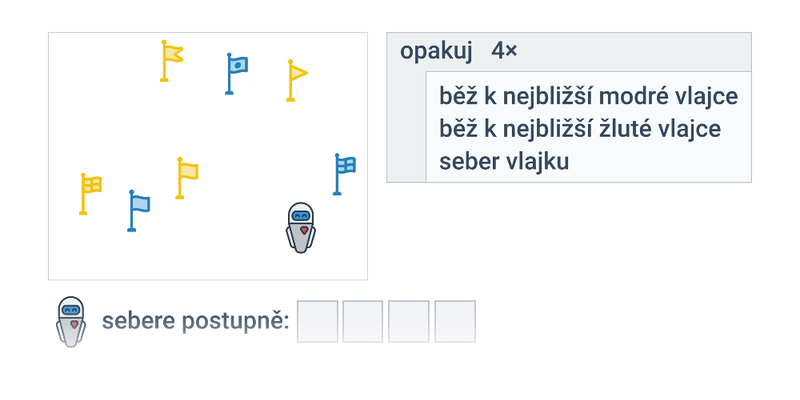Viewport: 800px width, 400px height.
Task: Click the 'sebere postupně:' label
Action: (196, 321)
